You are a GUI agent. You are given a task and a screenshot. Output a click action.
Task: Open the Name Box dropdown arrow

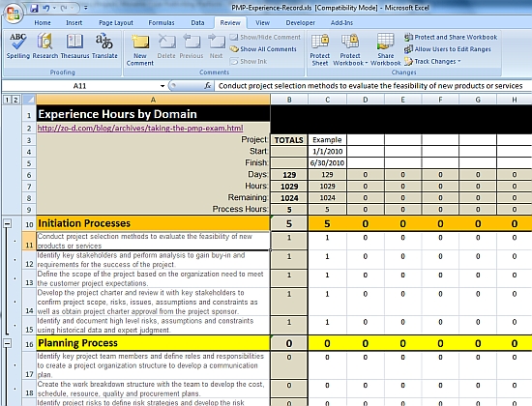tap(163, 86)
